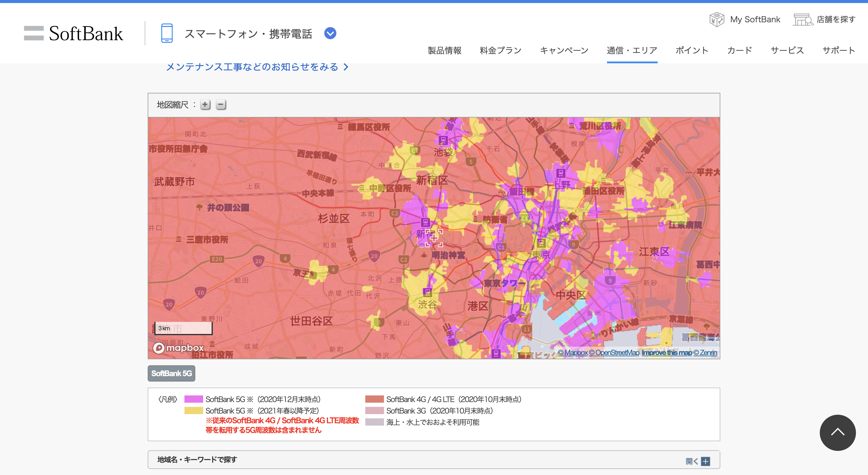868x475 pixels.
Task: Click the Ueno station icon on map
Action: [560, 174]
